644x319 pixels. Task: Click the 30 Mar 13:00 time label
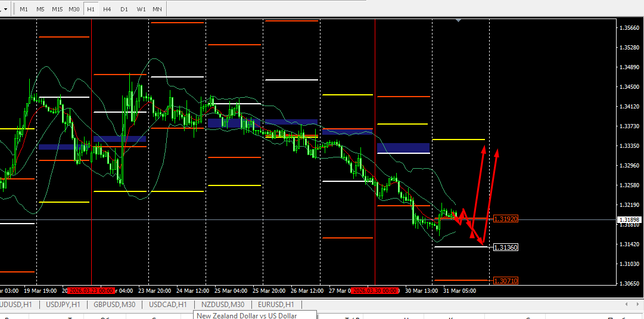point(421,290)
